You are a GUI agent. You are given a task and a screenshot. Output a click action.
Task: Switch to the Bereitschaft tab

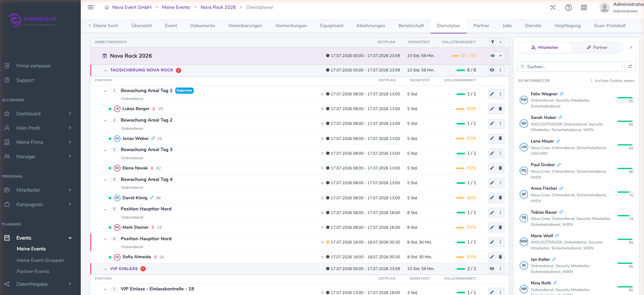coord(411,26)
